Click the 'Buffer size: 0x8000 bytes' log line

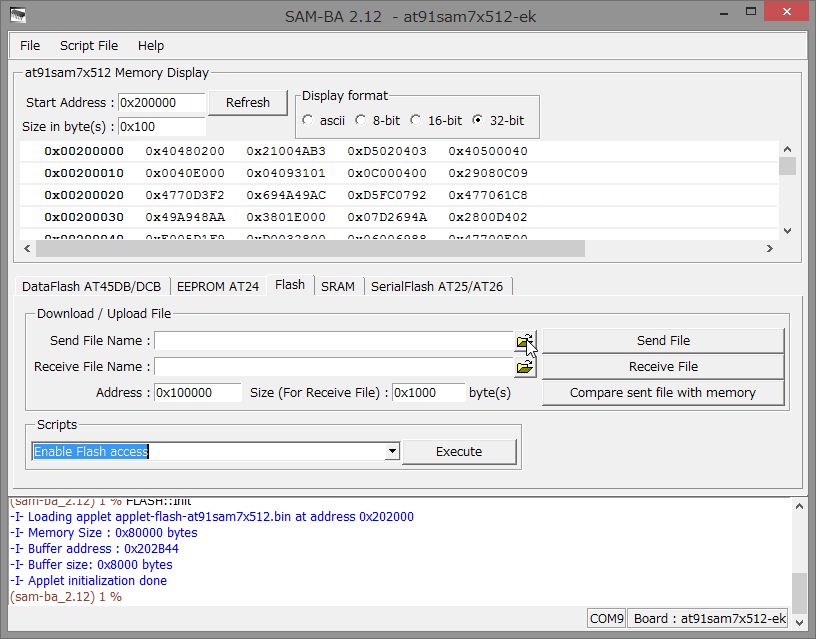point(91,565)
